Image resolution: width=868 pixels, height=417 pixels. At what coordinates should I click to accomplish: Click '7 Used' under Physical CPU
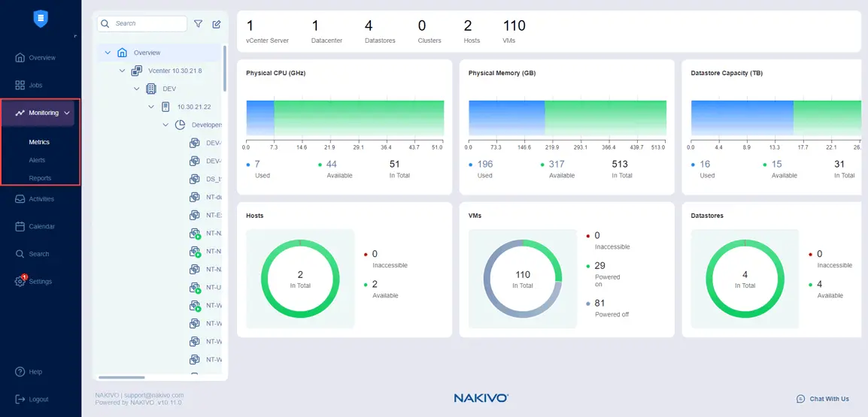[259, 169]
